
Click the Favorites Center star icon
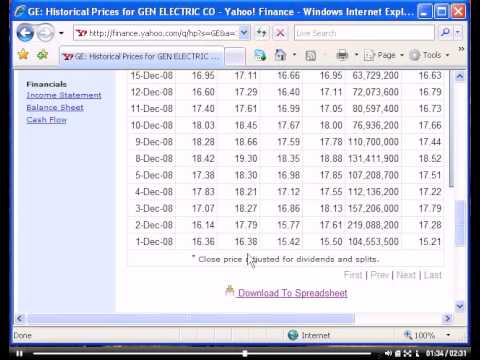23,54
